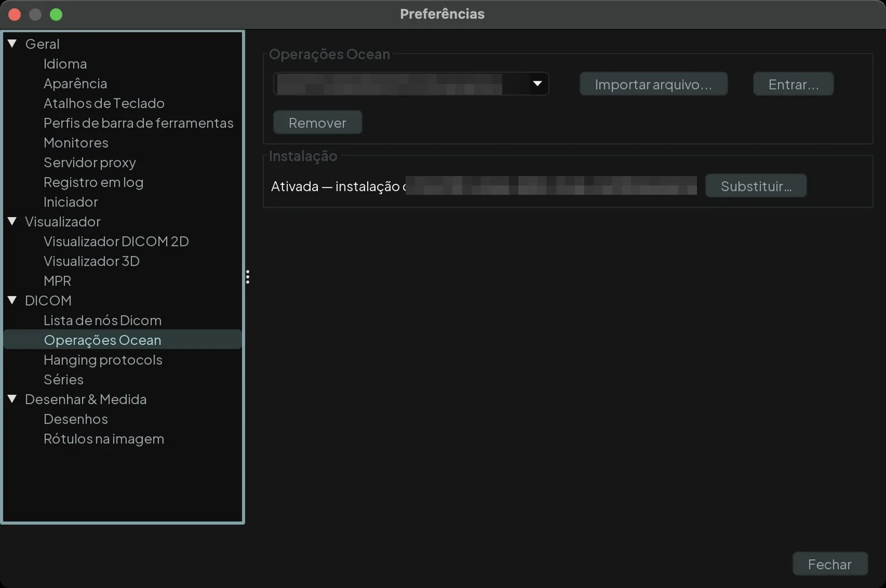Select Iniciador in the tree

pos(71,202)
